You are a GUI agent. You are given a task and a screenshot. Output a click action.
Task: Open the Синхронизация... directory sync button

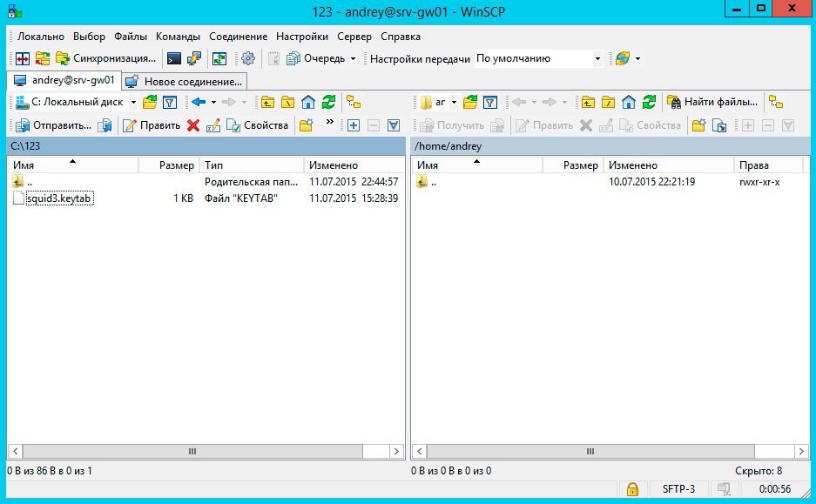pos(105,59)
